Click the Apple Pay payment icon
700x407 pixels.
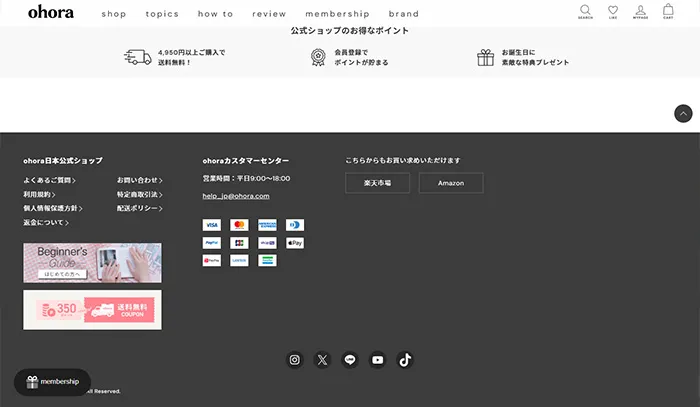[295, 243]
